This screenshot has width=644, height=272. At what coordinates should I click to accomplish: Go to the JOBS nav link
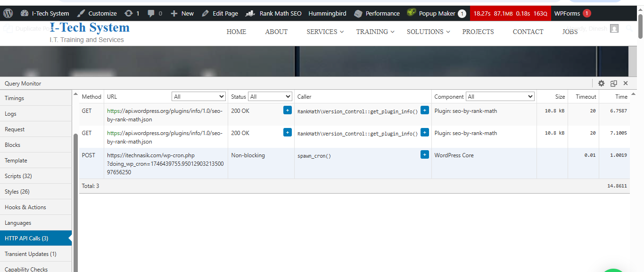point(570,32)
